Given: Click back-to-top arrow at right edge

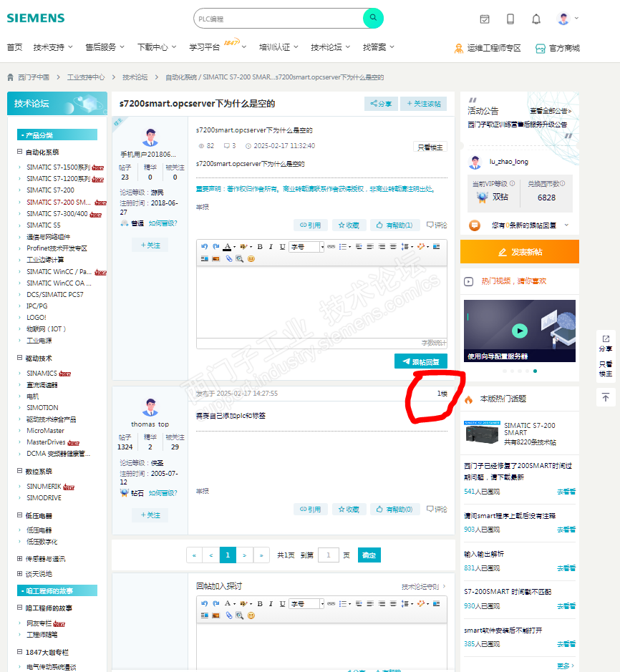Looking at the screenshot, I should 606,397.
